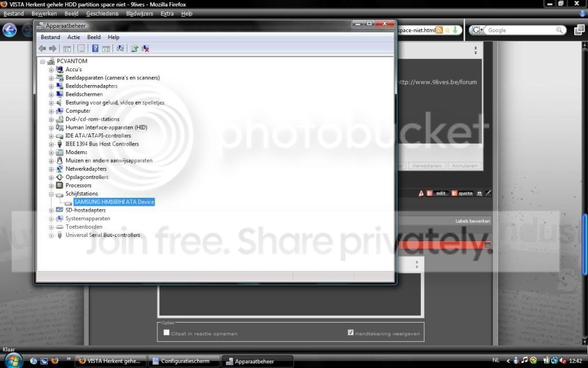The width and height of the screenshot is (588, 368).
Task: Expand the Netwerkadapters node
Action: 51,169
